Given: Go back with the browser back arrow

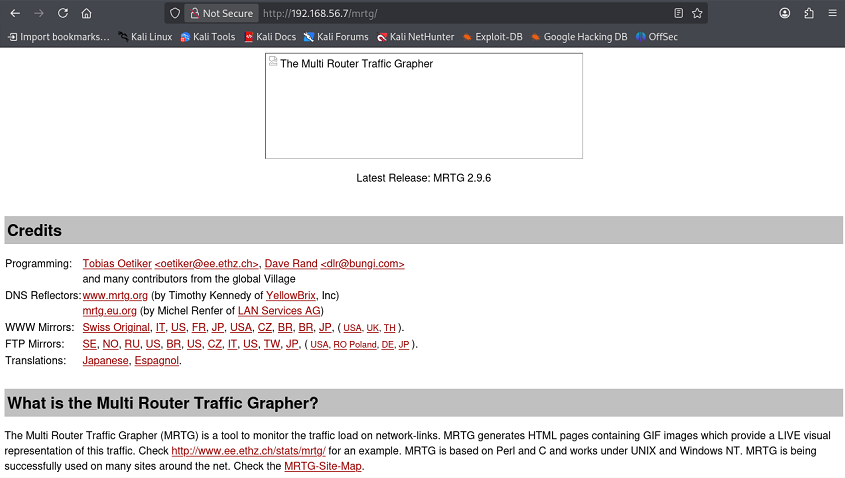Looking at the screenshot, I should coord(15,13).
